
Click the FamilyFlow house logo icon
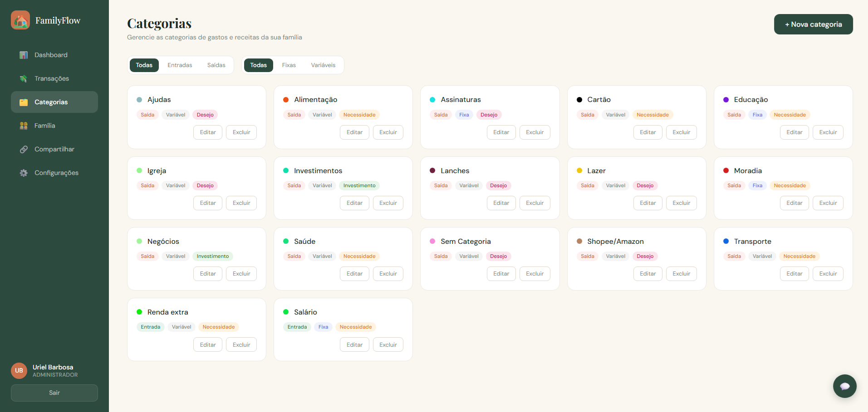pos(20,20)
